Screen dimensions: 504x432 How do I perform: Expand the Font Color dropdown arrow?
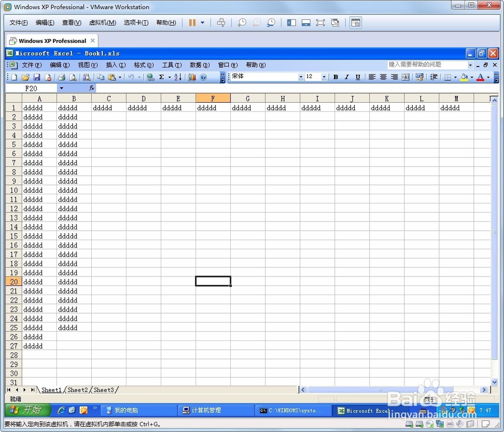tap(488, 77)
